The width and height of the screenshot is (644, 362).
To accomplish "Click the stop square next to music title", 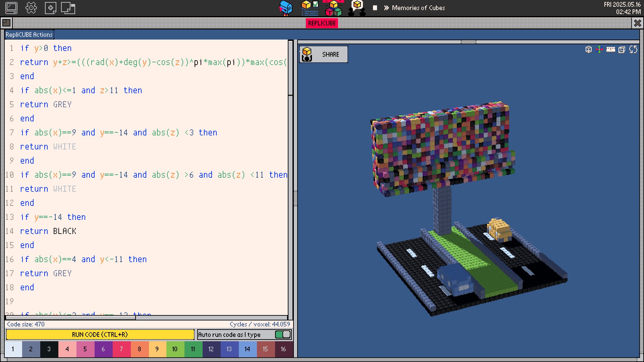I will click(375, 8).
